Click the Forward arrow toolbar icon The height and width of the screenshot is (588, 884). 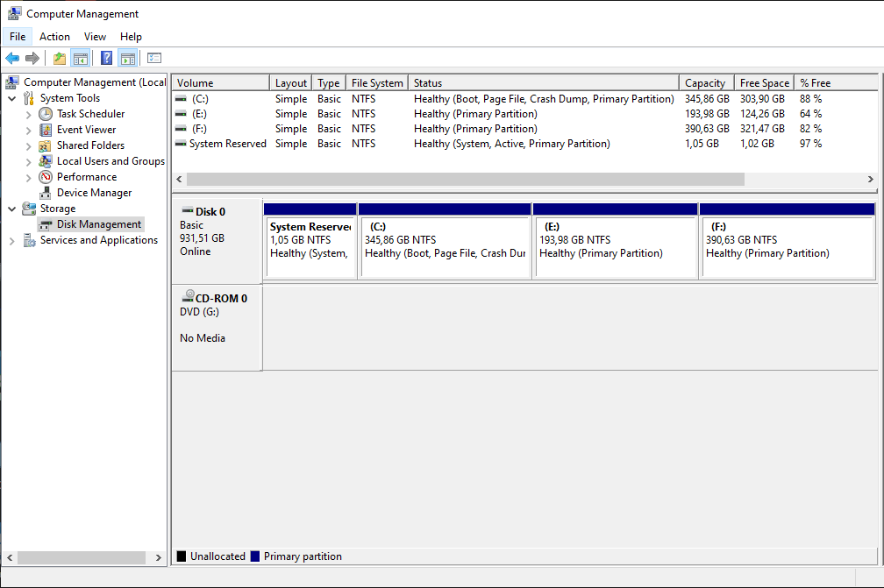pos(32,58)
